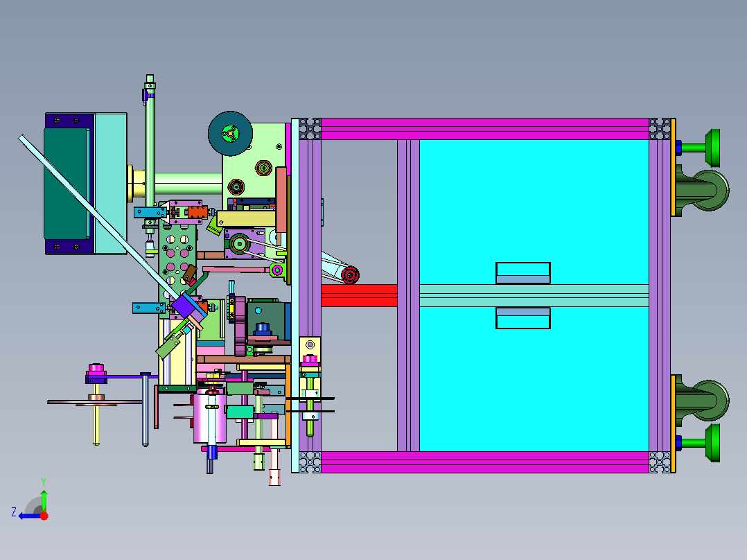Select the upper rectangular handle on cyan panel
The height and width of the screenshot is (560, 747).
pyautogui.click(x=523, y=273)
